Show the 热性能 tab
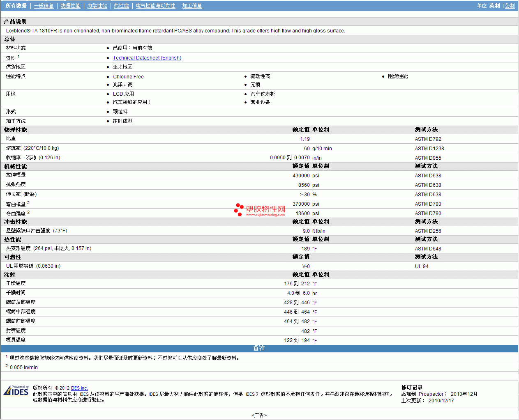Viewport: 519px width, 420px height. 122,6
